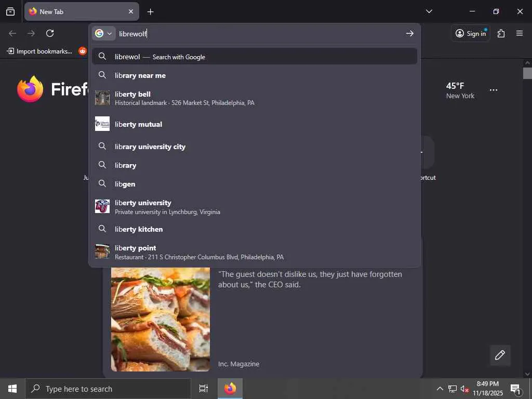
Task: Open the Inc. Magazine story excerpt
Action: (x=310, y=280)
